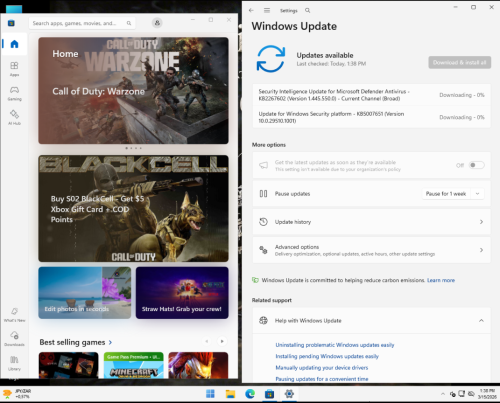Open Update history page
The width and height of the screenshot is (500, 403).
click(371, 222)
